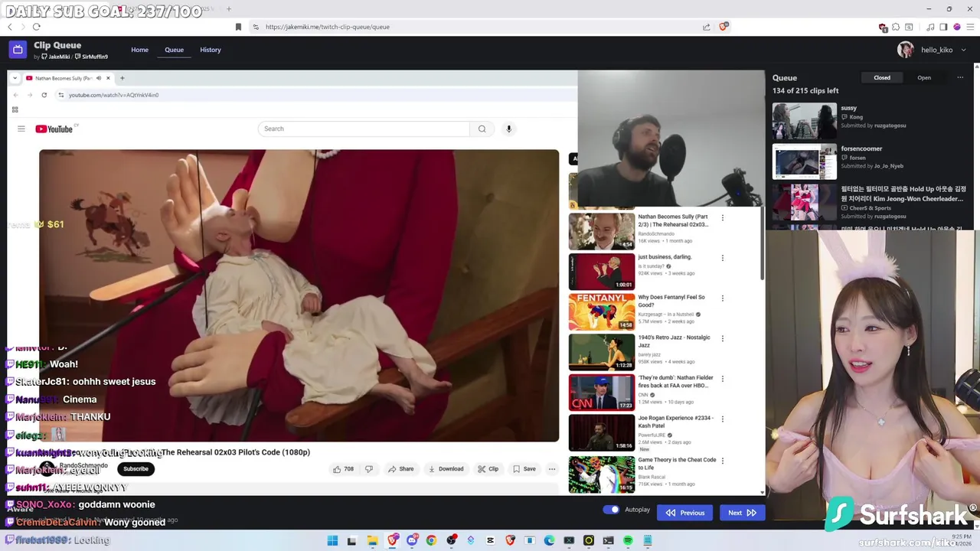This screenshot has height=551, width=980.
Task: Expand the embedded browser tab list chevron
Action: pyautogui.click(x=15, y=78)
